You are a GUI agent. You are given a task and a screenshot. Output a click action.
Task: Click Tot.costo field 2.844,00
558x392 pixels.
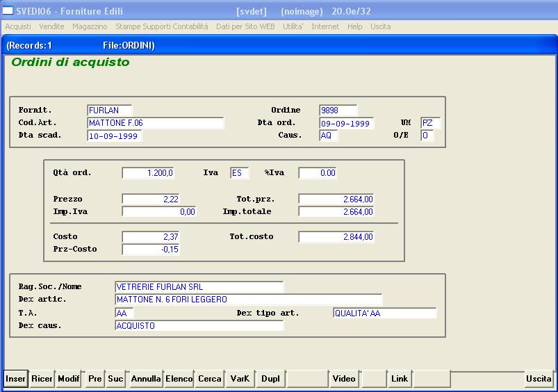336,237
